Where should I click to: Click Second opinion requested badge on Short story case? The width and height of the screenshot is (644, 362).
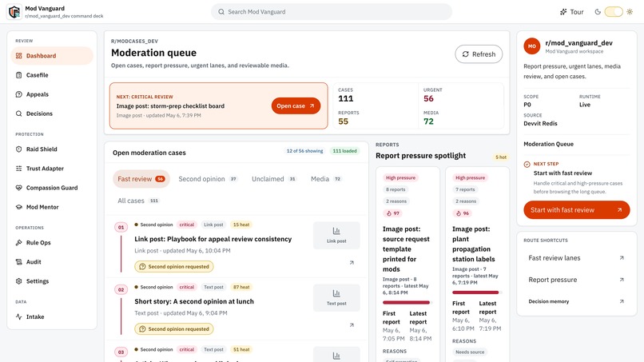174,329
